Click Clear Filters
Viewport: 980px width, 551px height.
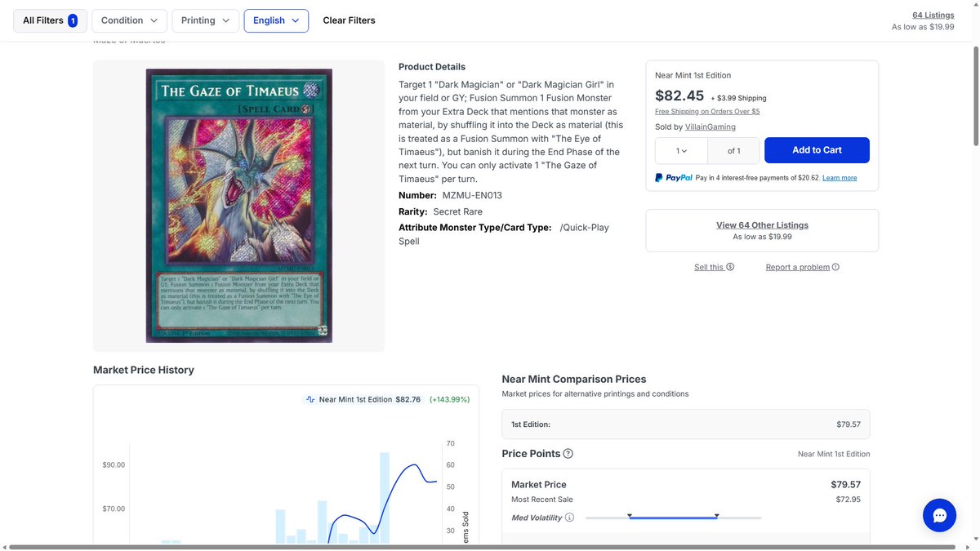(349, 20)
